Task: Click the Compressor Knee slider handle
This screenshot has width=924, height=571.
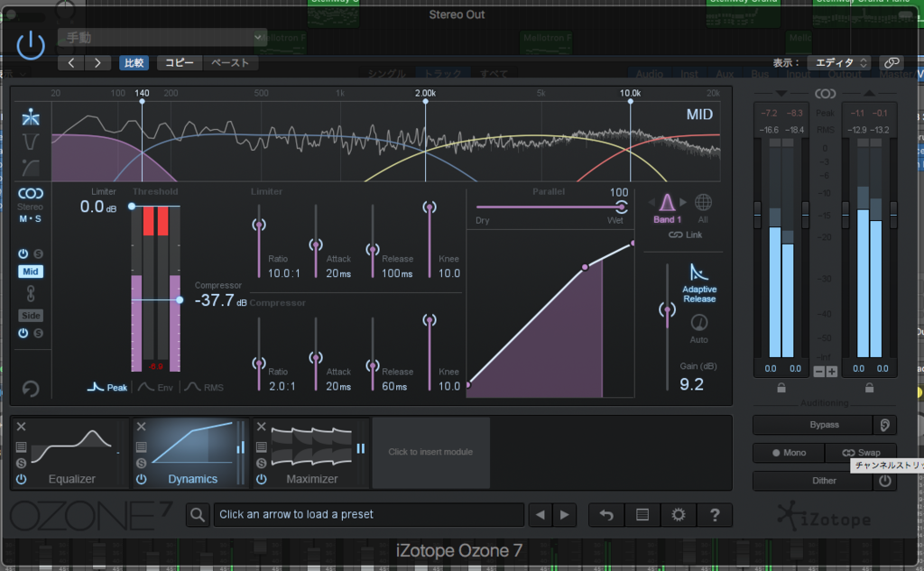Action: [x=430, y=320]
